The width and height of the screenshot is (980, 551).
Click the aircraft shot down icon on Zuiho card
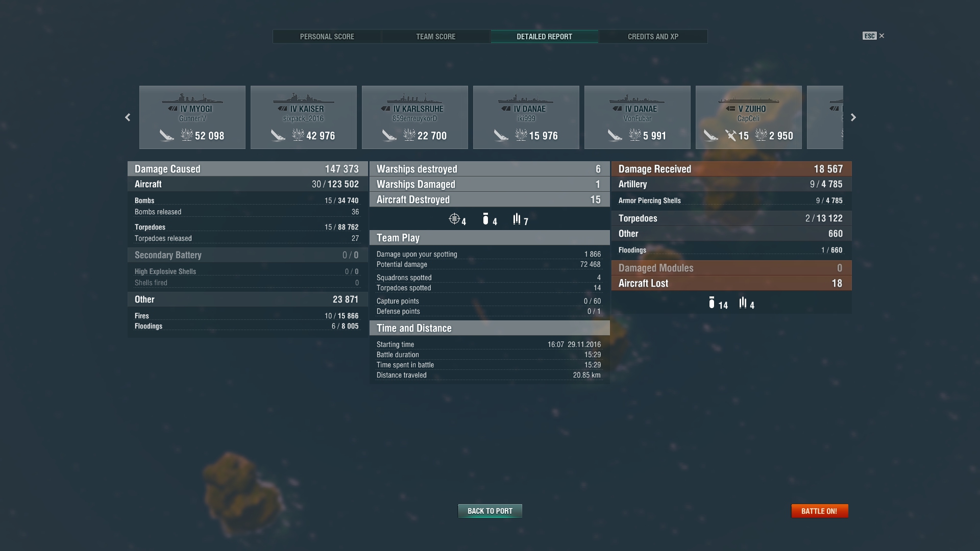pyautogui.click(x=731, y=135)
